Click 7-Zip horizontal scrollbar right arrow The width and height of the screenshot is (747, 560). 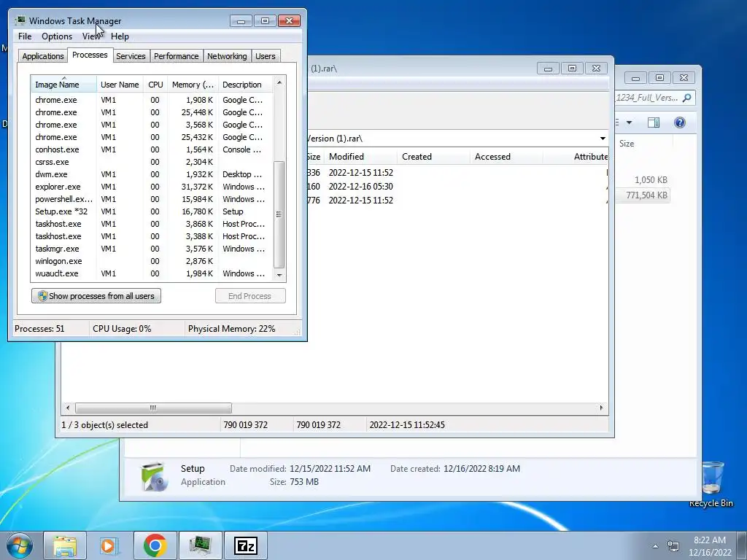(601, 408)
